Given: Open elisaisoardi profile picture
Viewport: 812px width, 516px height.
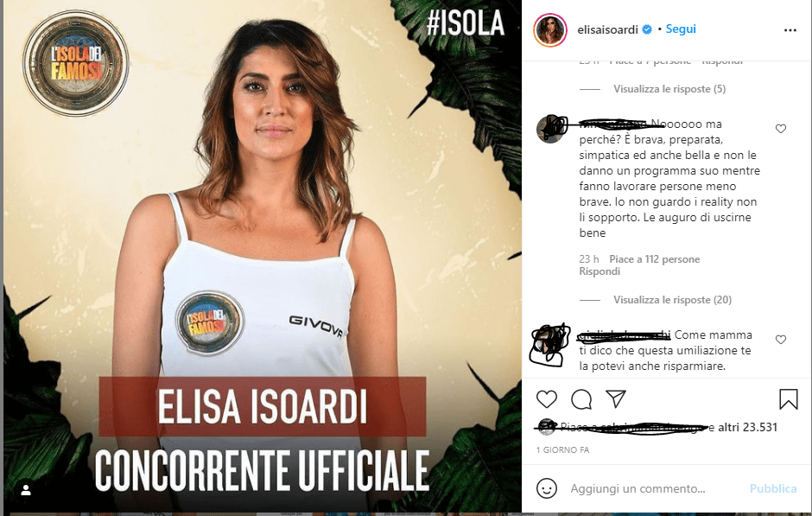Looking at the screenshot, I should click(x=550, y=30).
